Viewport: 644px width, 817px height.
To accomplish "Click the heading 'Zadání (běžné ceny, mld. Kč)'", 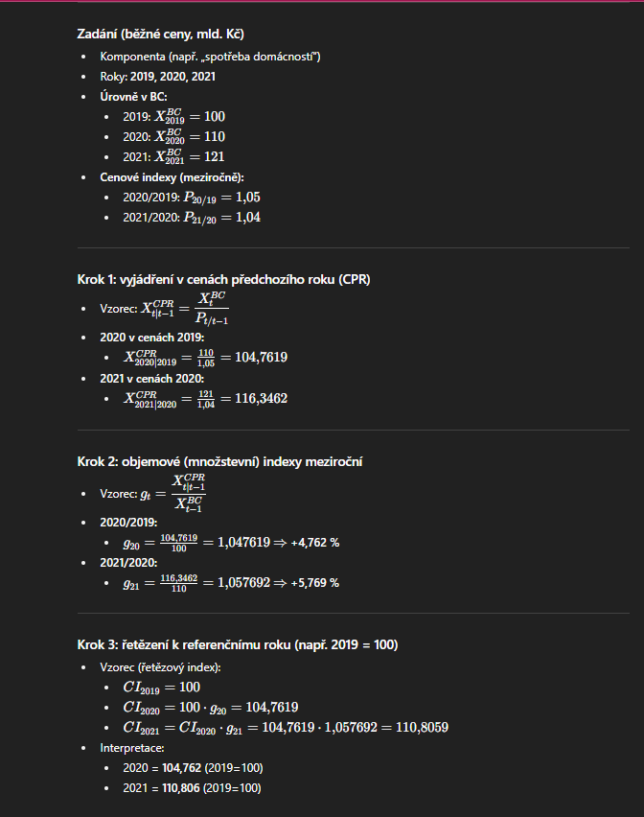I will tap(160, 34).
